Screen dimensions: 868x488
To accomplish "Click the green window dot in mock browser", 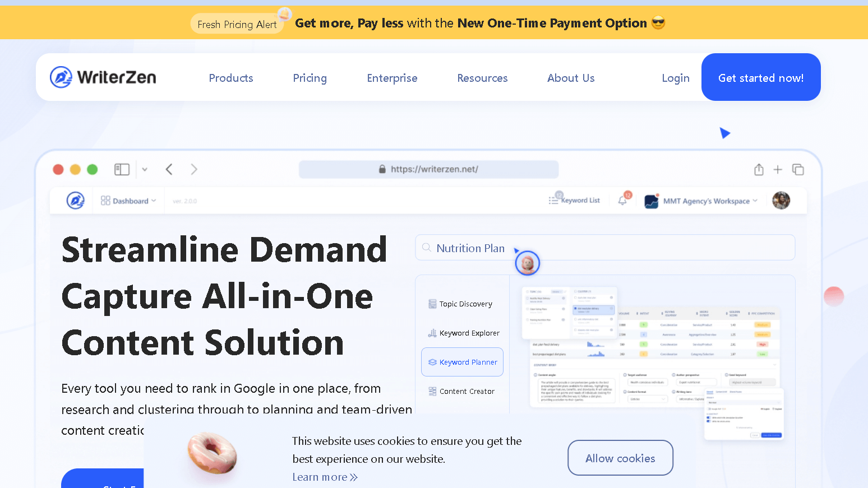I will [93, 169].
